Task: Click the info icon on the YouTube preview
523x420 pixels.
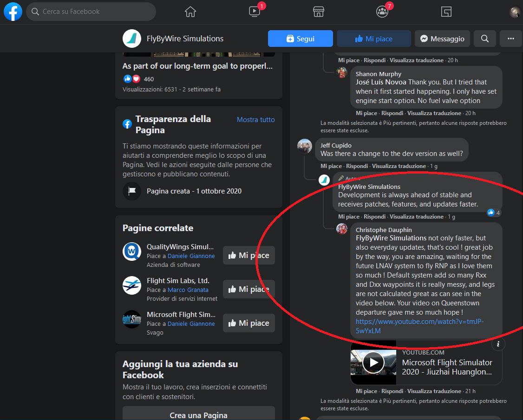Action: [498, 344]
